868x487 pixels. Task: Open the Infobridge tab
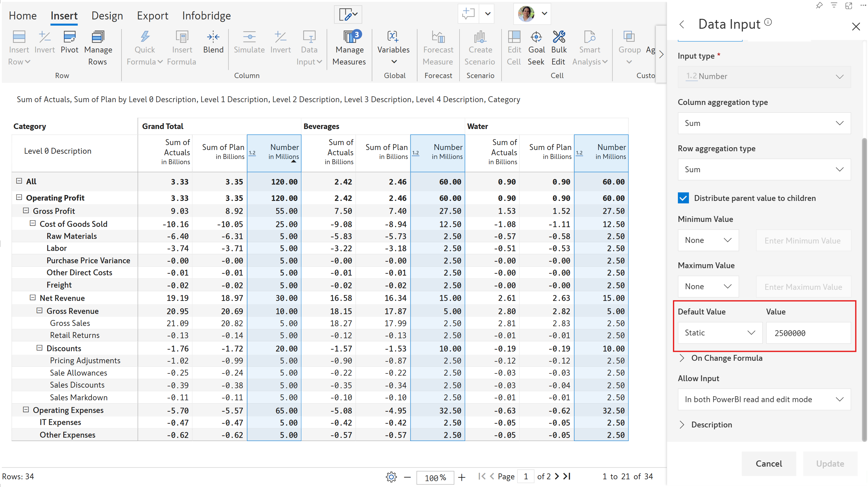206,16
